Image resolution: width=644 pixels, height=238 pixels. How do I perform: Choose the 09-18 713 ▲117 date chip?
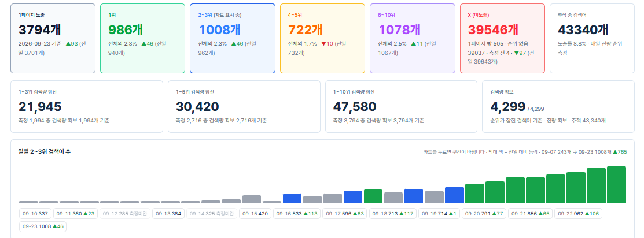click(393, 214)
